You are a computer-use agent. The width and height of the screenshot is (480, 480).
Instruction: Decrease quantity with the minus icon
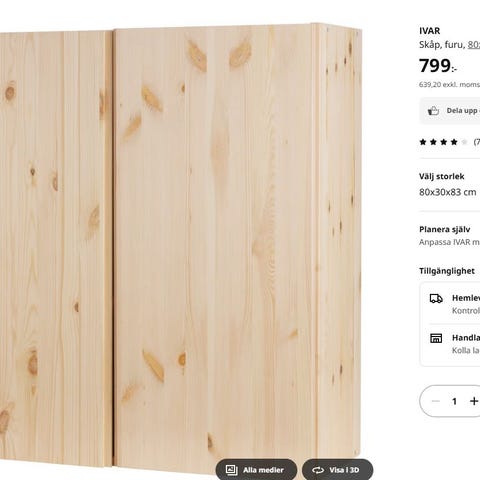click(436, 401)
